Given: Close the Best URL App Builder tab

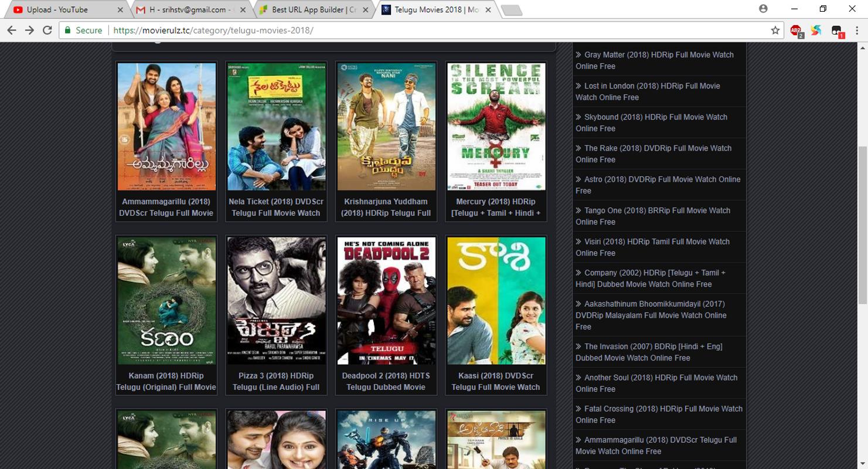Looking at the screenshot, I should (x=365, y=10).
